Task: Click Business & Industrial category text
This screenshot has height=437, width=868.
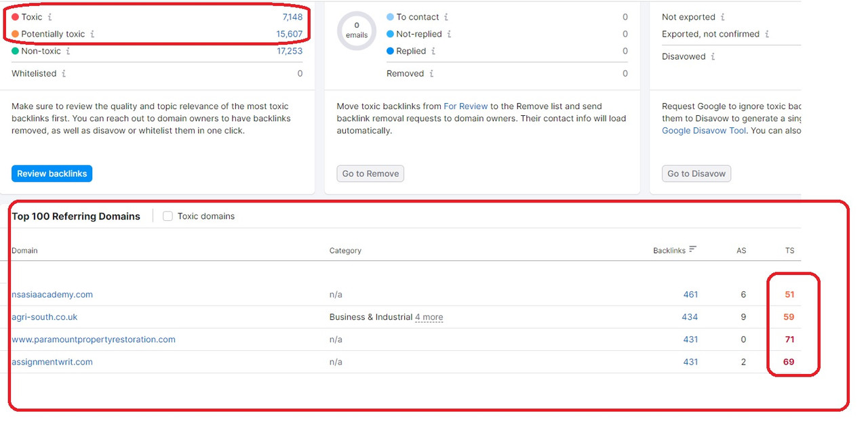Action: (x=371, y=317)
